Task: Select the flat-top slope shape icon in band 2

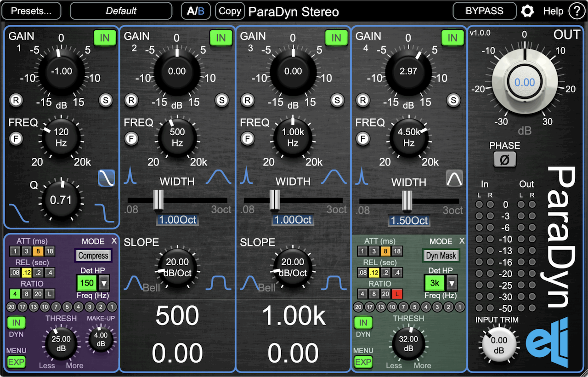Action: pos(219,283)
